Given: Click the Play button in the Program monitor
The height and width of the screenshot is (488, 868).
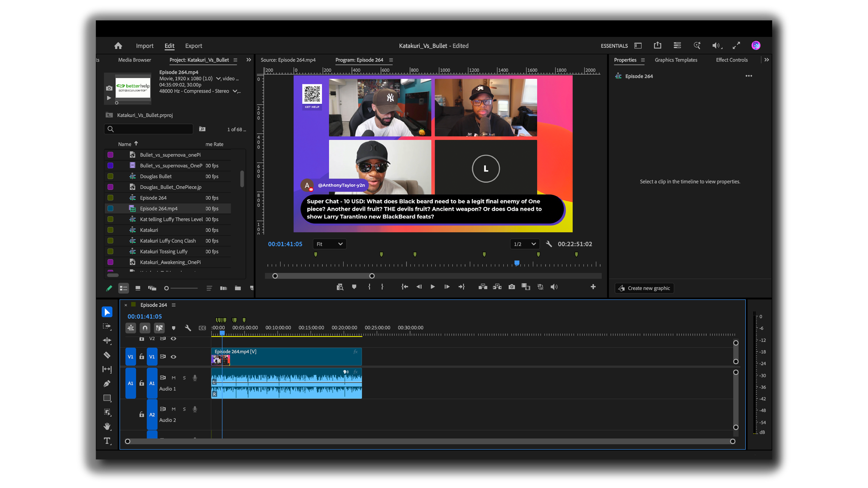Looking at the screenshot, I should 432,287.
